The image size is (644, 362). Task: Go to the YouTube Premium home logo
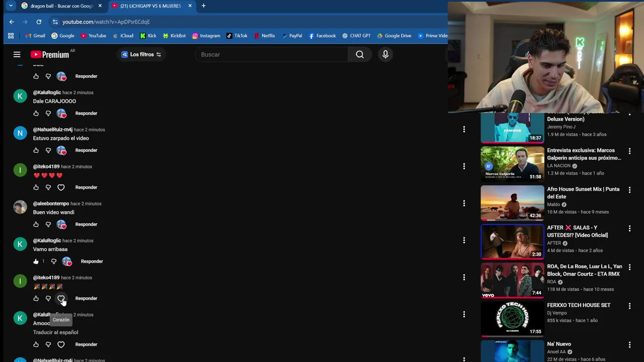pos(50,54)
